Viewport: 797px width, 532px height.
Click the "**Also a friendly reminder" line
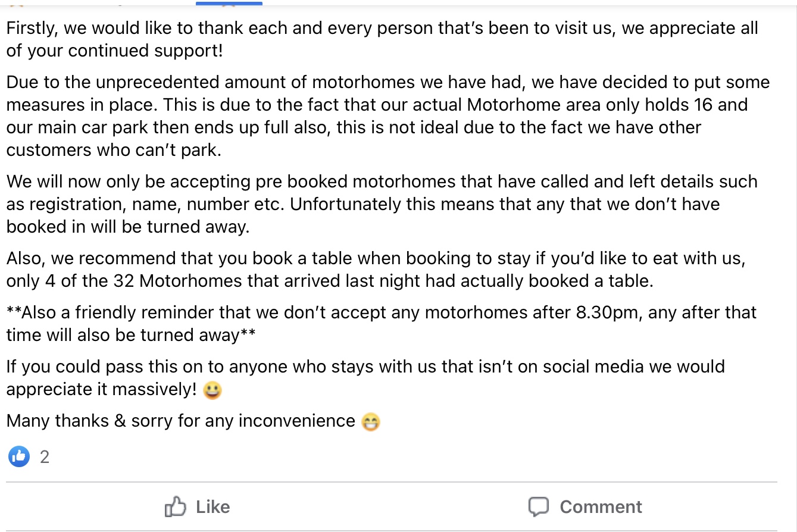tap(382, 324)
